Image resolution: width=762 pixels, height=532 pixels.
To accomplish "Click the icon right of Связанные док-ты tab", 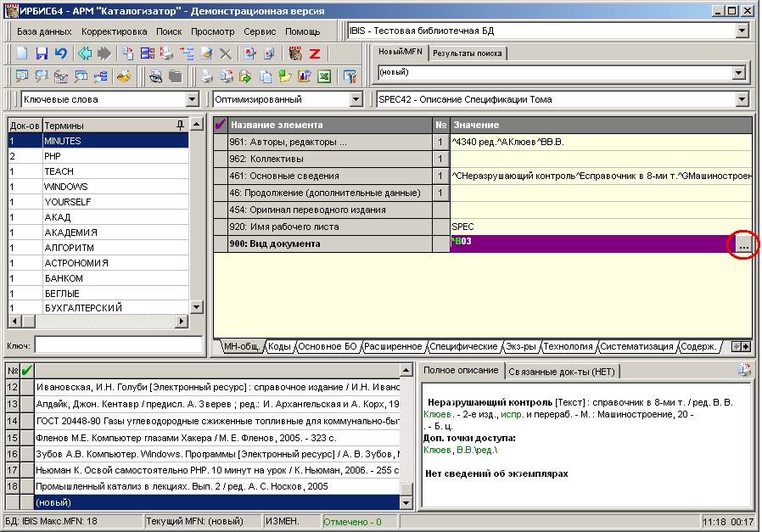I will (x=744, y=370).
